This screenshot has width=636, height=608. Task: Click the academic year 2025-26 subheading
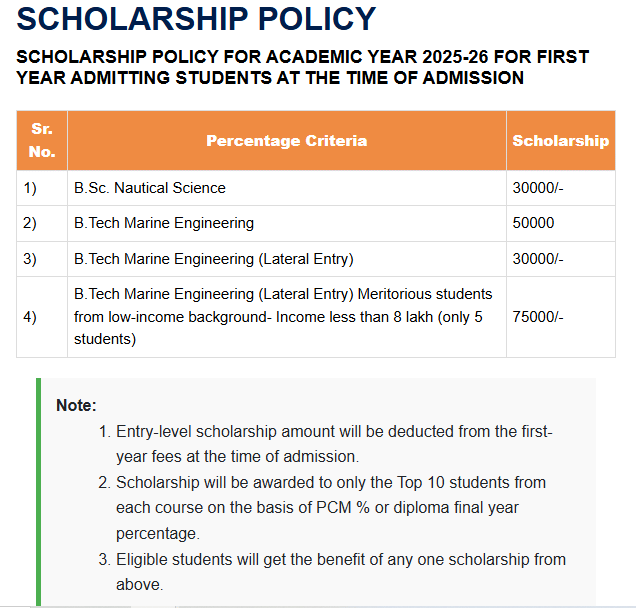pyautogui.click(x=302, y=67)
